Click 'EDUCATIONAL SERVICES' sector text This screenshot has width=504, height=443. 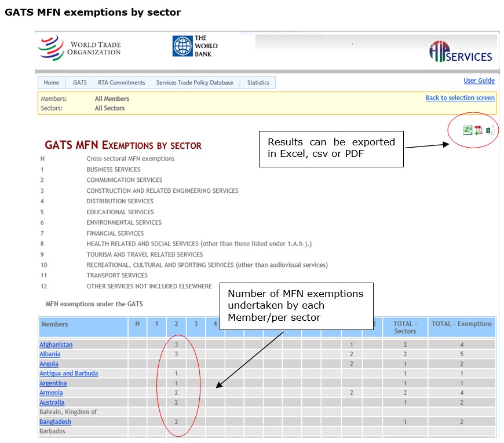(x=120, y=212)
